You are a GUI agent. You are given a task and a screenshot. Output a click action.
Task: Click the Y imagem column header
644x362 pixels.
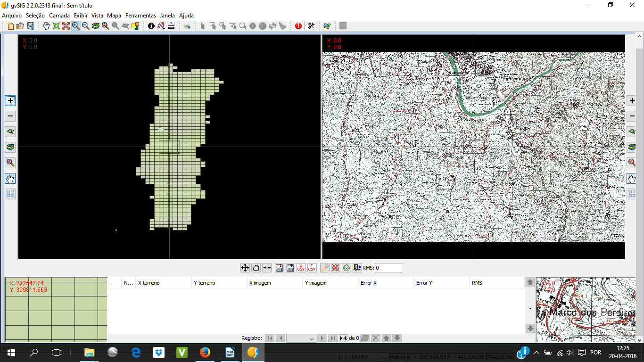[330, 283]
